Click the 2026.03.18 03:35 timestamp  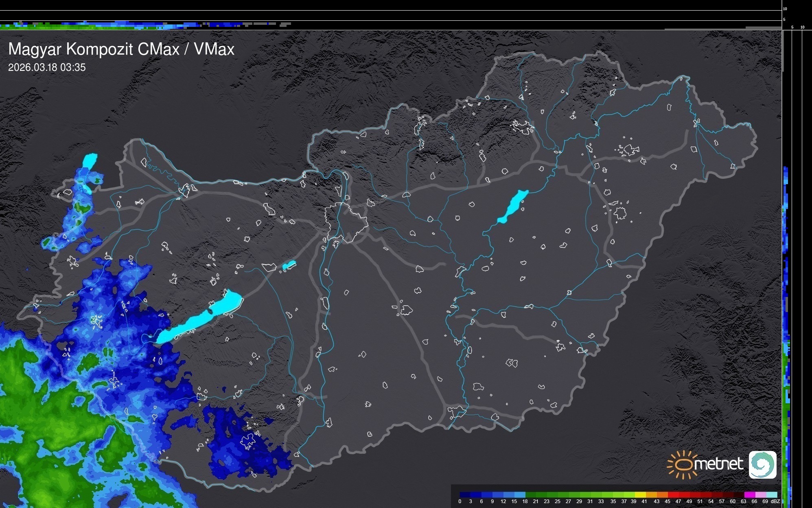(x=47, y=68)
